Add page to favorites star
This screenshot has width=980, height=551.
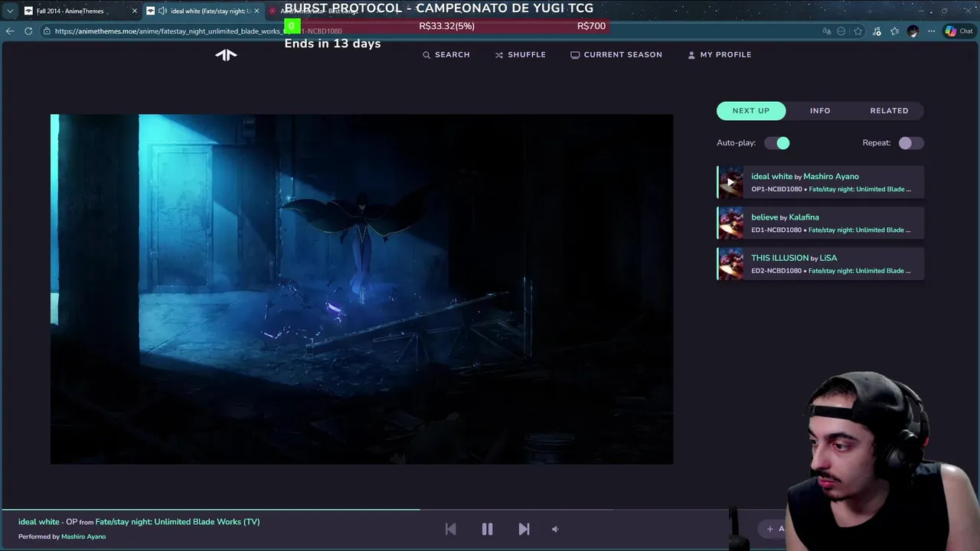pyautogui.click(x=858, y=31)
